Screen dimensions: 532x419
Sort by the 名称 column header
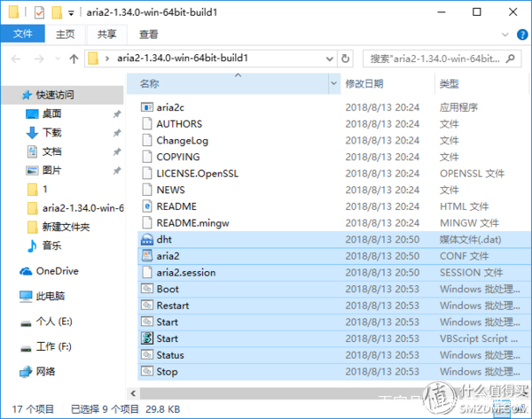click(227, 83)
